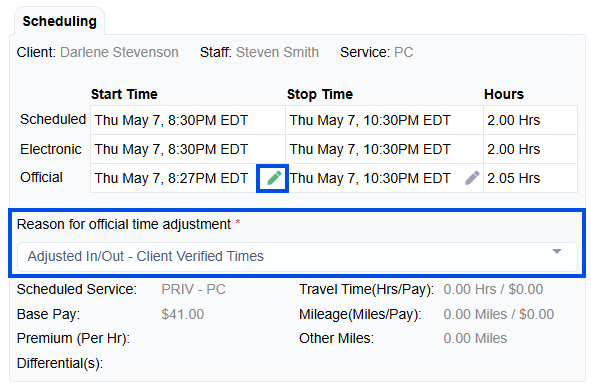Click the Scheduled row label
This screenshot has width=591, height=385.
pos(53,119)
